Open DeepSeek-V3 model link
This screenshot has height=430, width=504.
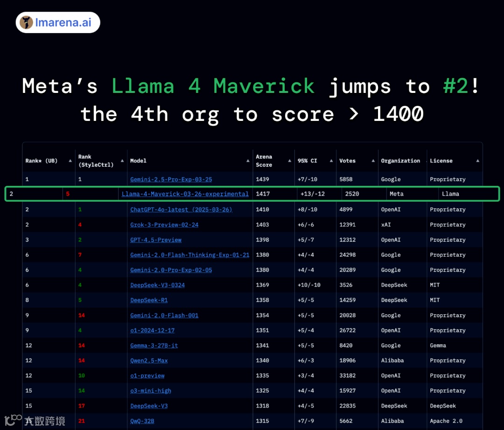coord(149,406)
